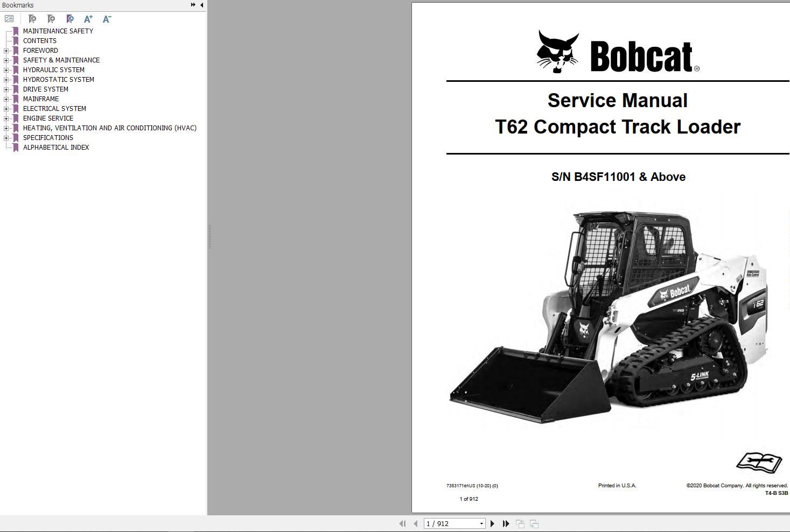The image size is (790, 532).
Task: Select the SPECIFICATIONS bookmark
Action: 47,137
